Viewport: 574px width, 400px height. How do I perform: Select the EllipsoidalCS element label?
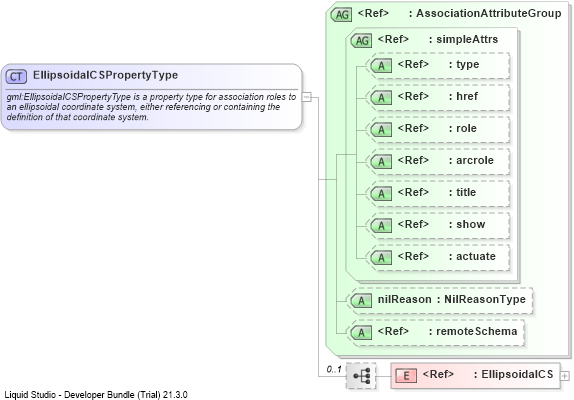517,374
